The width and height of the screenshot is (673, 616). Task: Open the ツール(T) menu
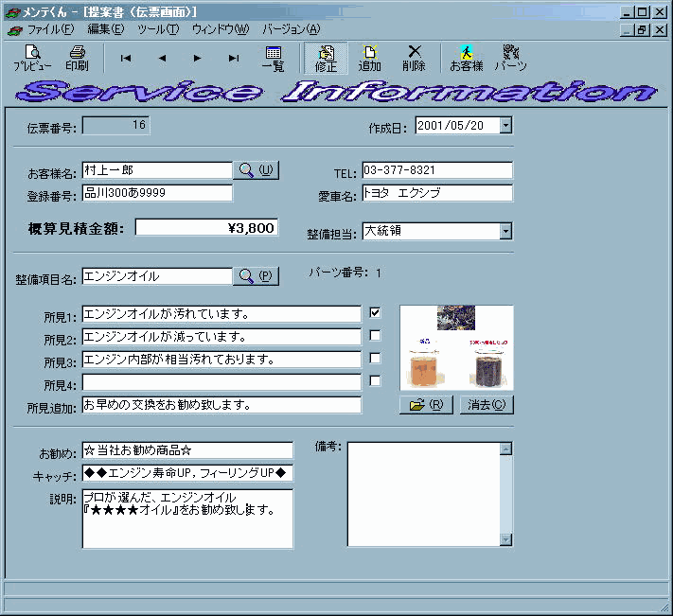coord(157,29)
